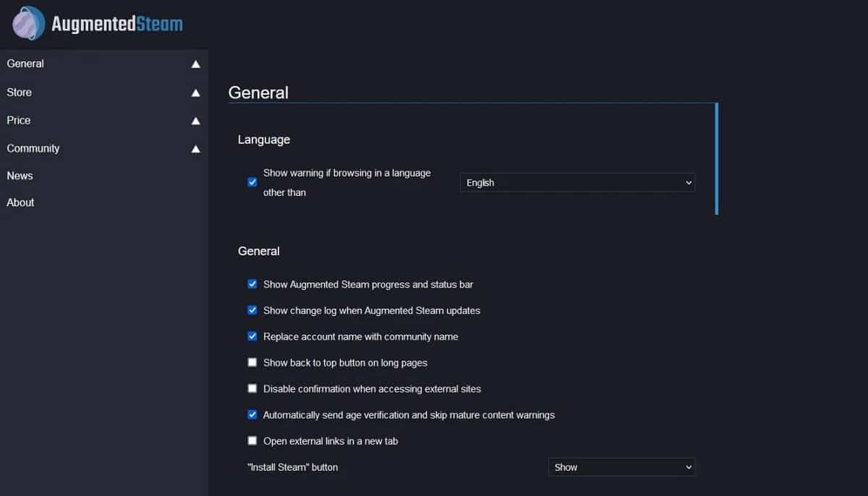The image size is (868, 496).
Task: Check "Disable confirmation when accessing external sites"
Action: 252,388
